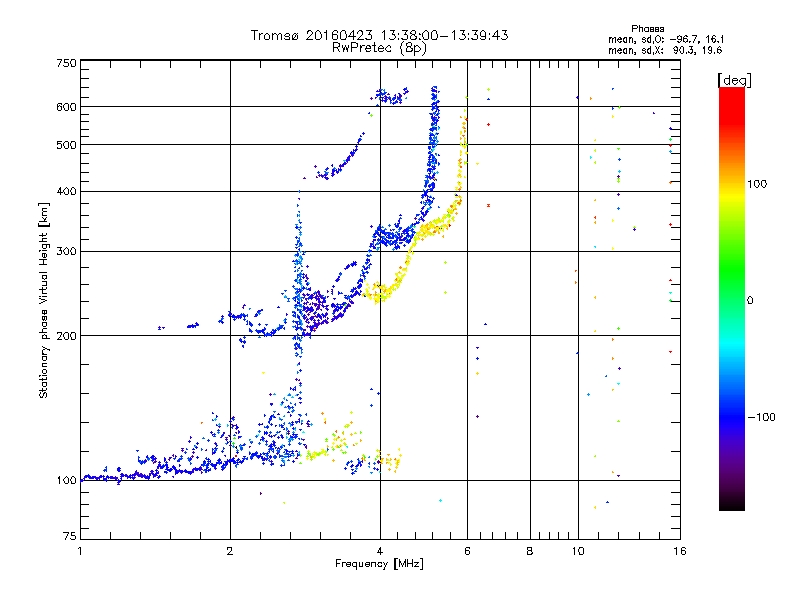Click y-axis tick label '300'
Screen dimensions: 800x600
point(67,252)
